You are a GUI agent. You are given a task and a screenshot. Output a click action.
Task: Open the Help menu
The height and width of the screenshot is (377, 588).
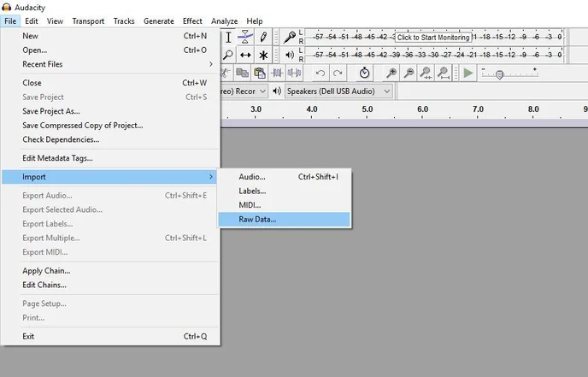pyautogui.click(x=254, y=21)
